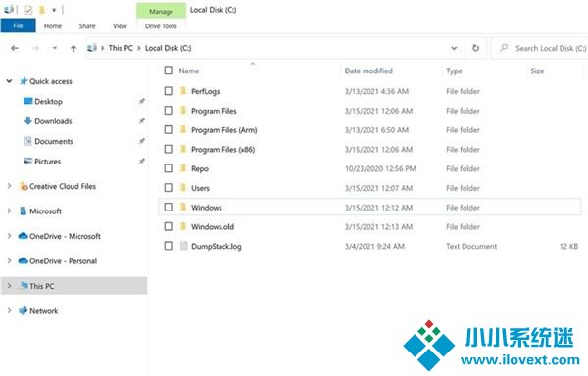Image resolution: width=588 pixels, height=376 pixels.
Task: Select the Network icon in sidebar
Action: 24,310
